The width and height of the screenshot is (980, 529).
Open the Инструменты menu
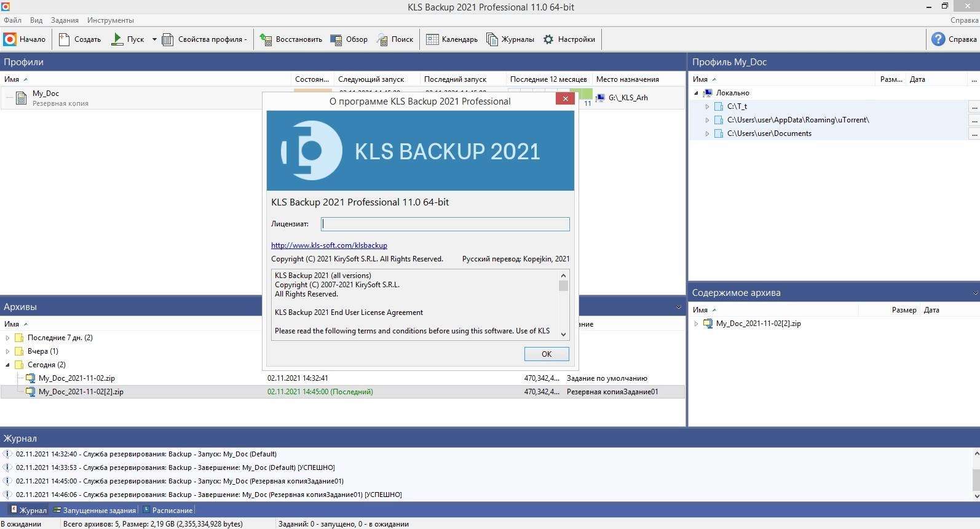[x=110, y=20]
